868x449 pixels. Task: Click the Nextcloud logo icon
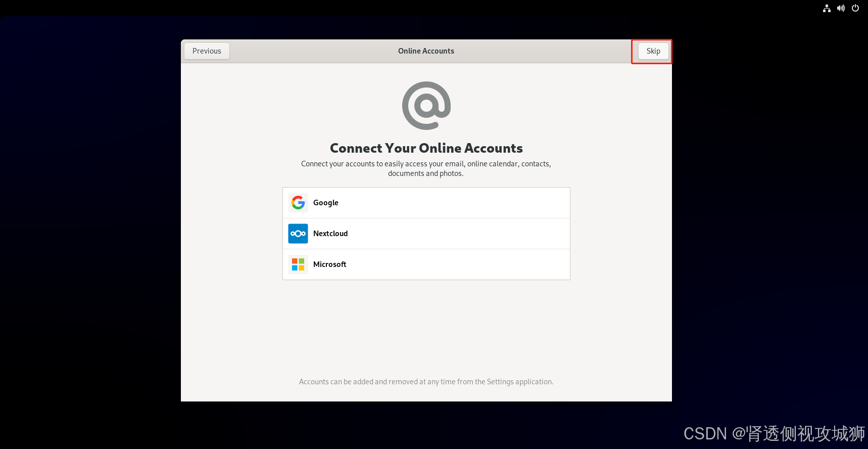coord(298,234)
